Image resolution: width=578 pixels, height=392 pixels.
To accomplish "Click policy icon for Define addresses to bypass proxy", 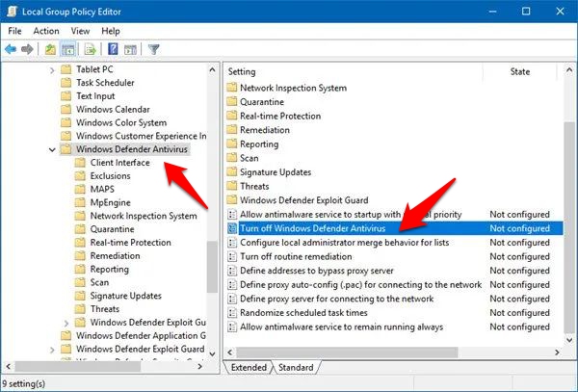I will (232, 271).
